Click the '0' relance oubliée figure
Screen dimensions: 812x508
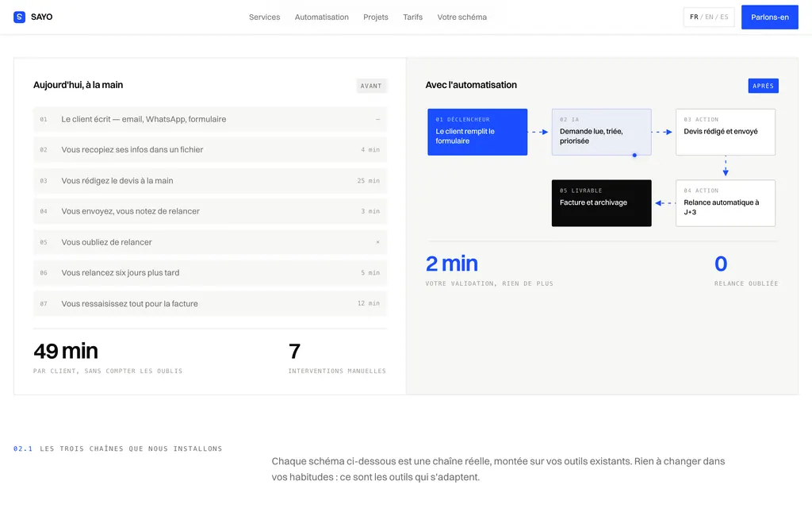tap(720, 264)
